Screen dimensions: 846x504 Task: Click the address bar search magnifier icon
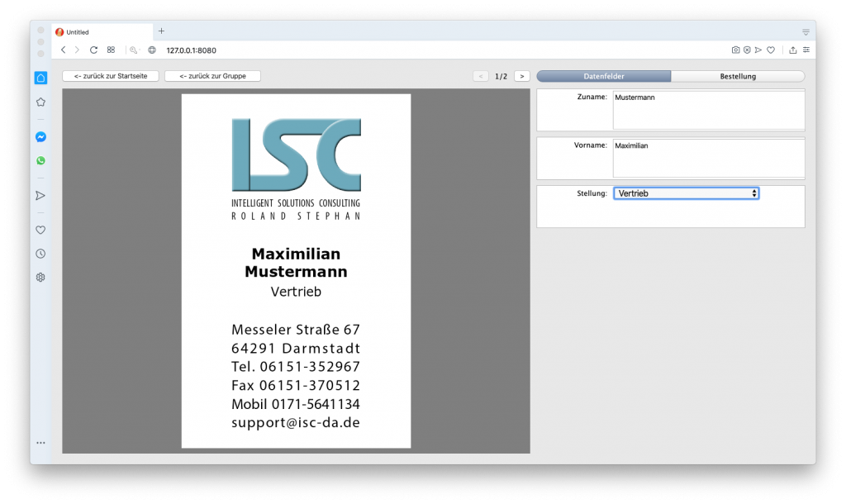[133, 50]
